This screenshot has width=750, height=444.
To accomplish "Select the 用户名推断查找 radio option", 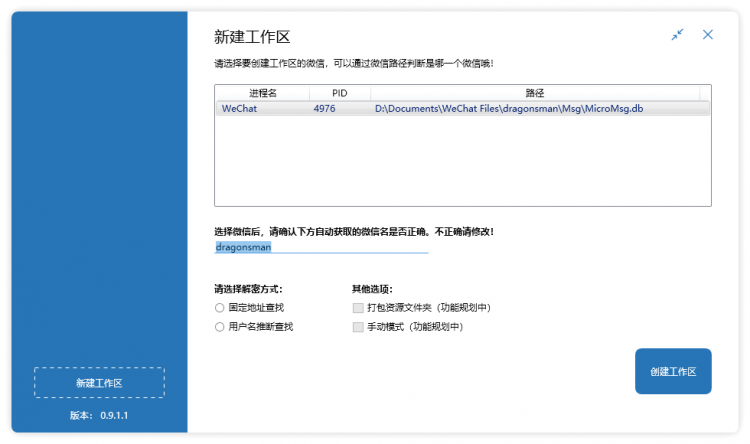I will [x=220, y=327].
